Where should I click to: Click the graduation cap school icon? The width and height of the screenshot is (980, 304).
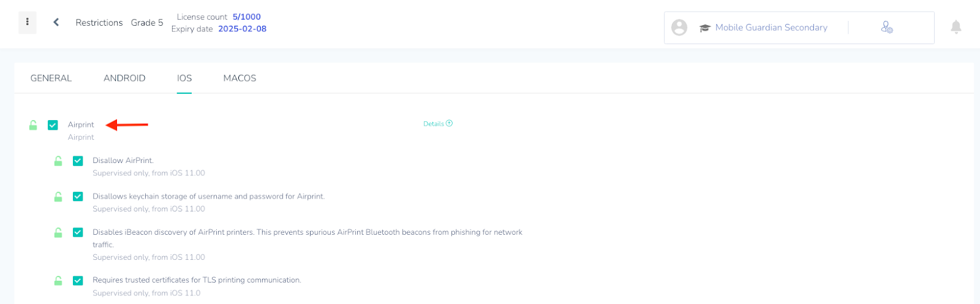pos(704,28)
